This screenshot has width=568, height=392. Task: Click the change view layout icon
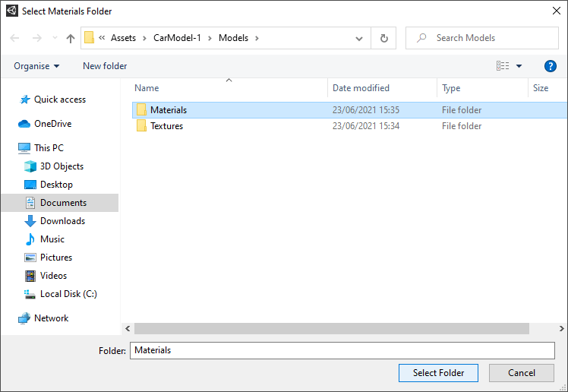point(503,66)
